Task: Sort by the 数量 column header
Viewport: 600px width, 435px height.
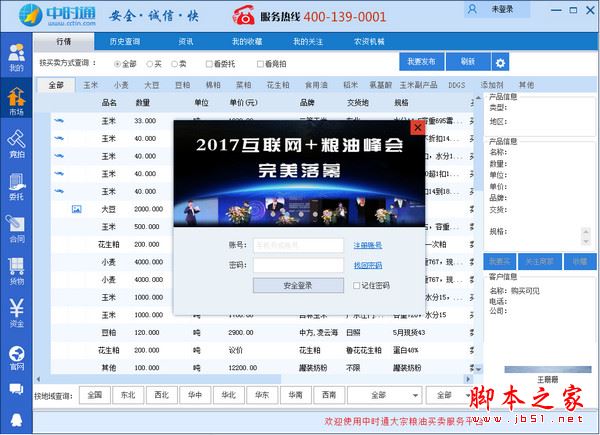Action: coord(142,103)
